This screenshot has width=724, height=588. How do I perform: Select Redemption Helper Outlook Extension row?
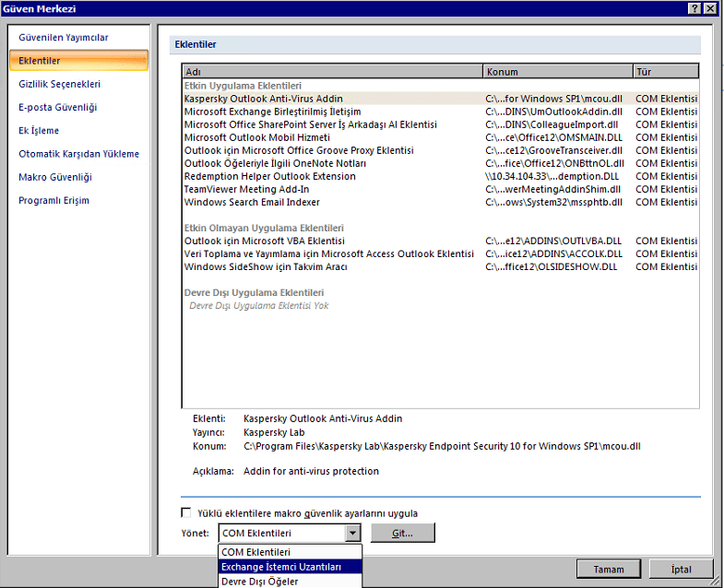point(441,176)
